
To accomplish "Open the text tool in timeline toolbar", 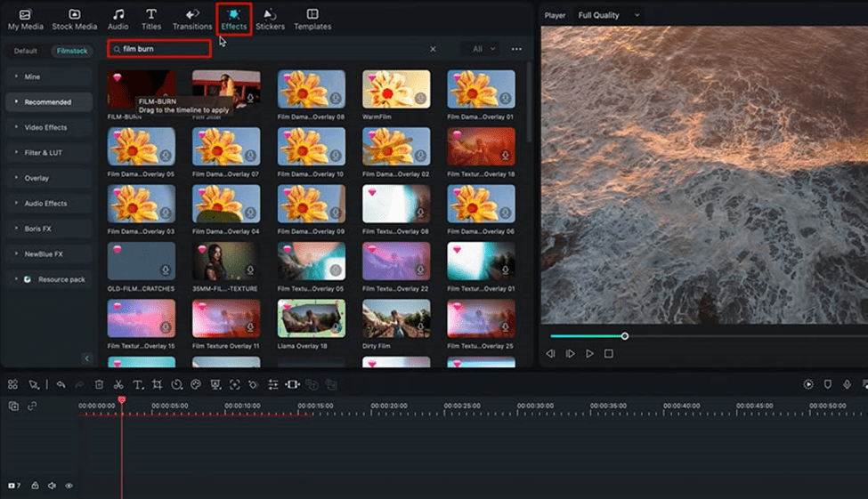I will [x=138, y=384].
